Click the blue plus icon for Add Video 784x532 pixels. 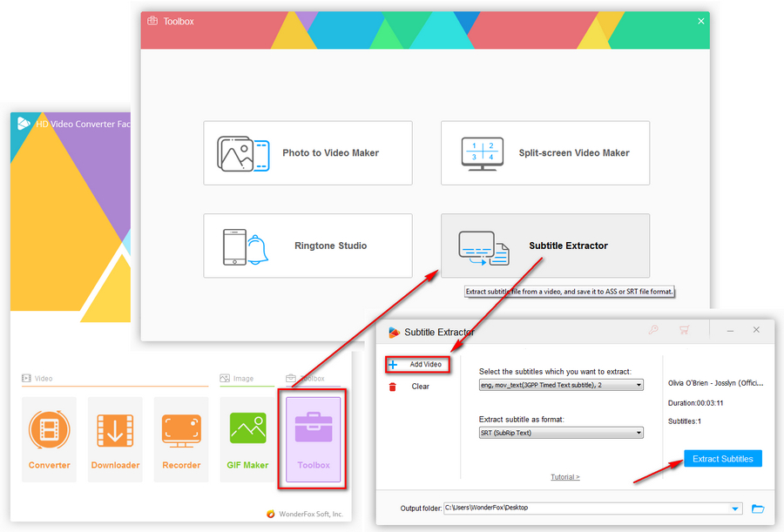[x=393, y=365]
